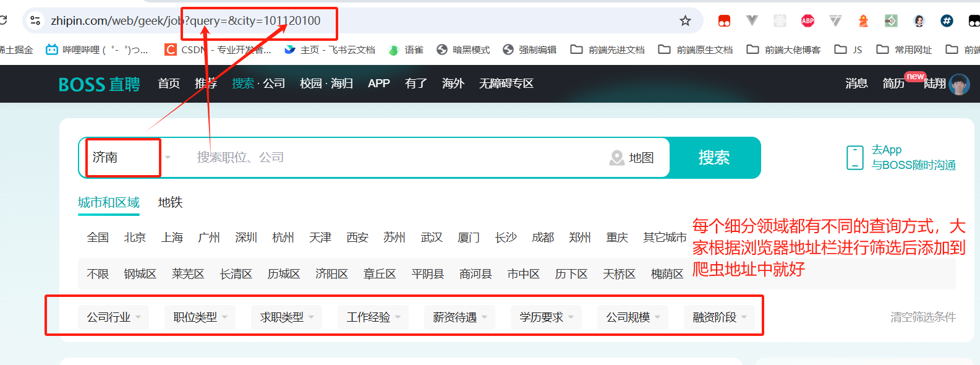Image resolution: width=980 pixels, height=365 pixels.
Task: Open the 前端先进文档 bookmark folder
Action: click(x=608, y=49)
